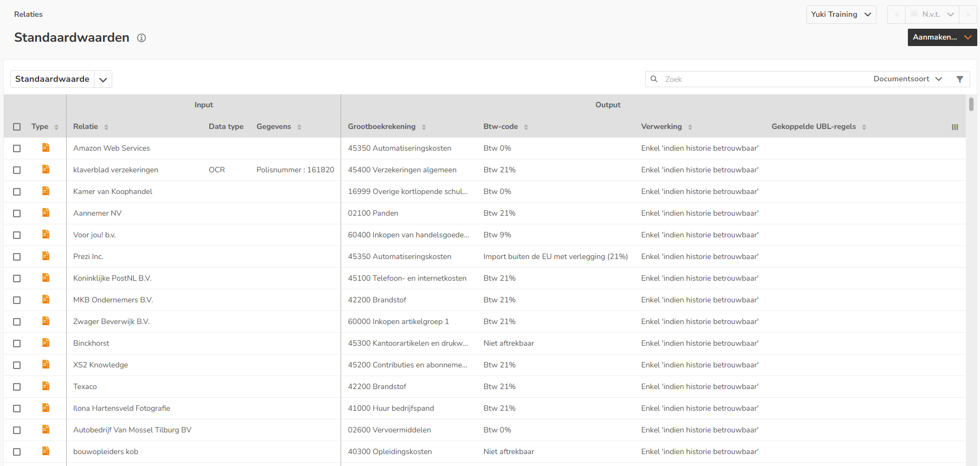Click the search magnifier icon
Image resolution: width=980 pixels, height=466 pixels.
point(654,79)
